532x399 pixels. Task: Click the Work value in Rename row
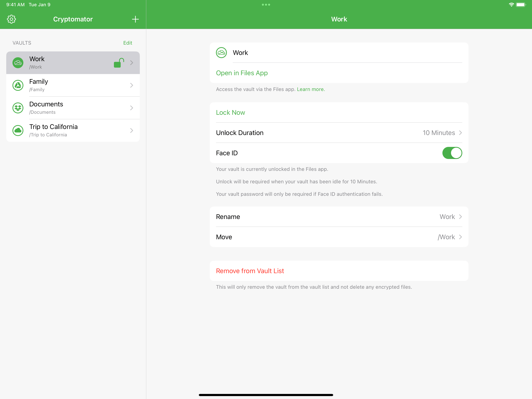pyautogui.click(x=447, y=217)
